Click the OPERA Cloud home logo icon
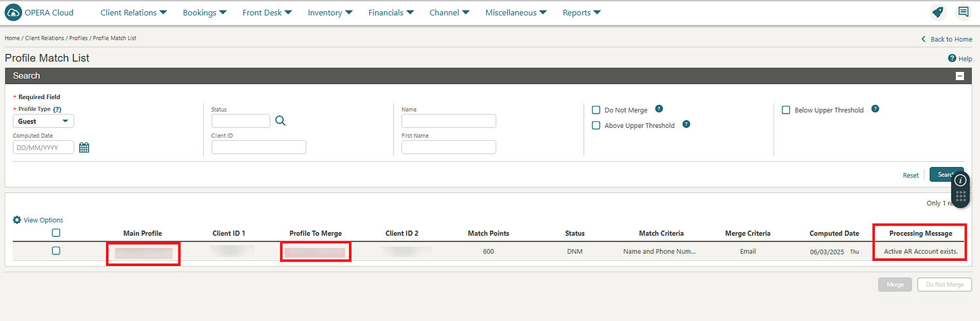 pos(13,12)
